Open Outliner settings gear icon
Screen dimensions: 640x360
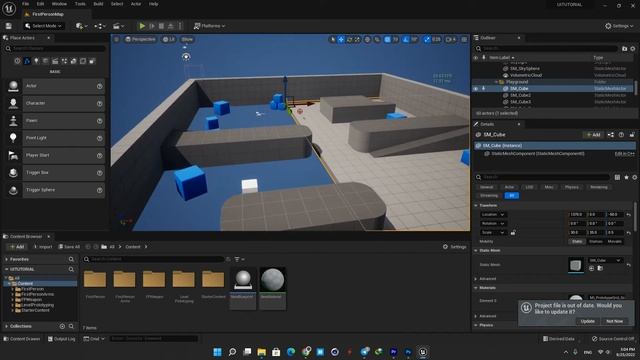[x=633, y=49]
